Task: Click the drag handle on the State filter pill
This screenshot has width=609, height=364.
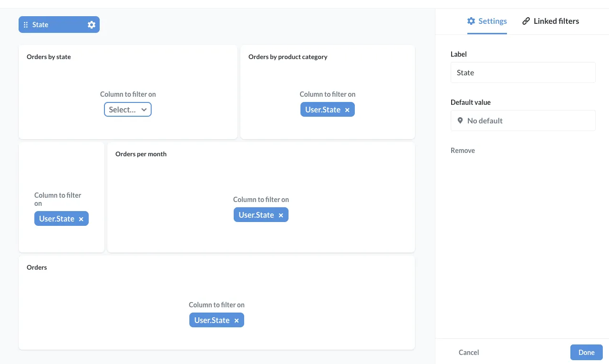Action: click(26, 24)
